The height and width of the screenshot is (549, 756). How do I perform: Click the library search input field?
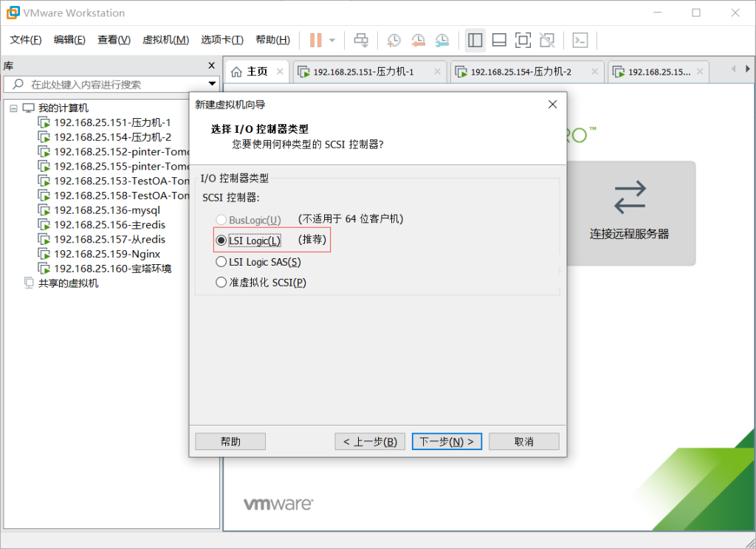coord(111,84)
